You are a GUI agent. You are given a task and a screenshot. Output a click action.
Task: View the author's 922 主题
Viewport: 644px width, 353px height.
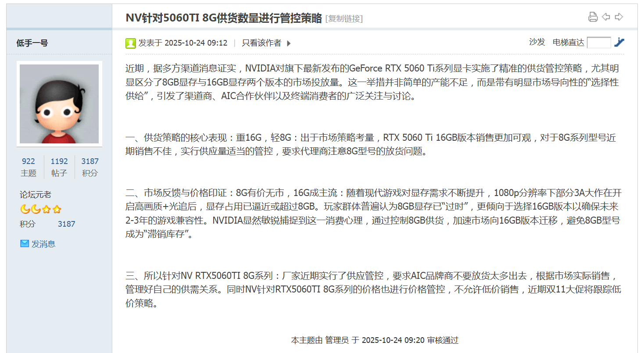[x=29, y=167]
